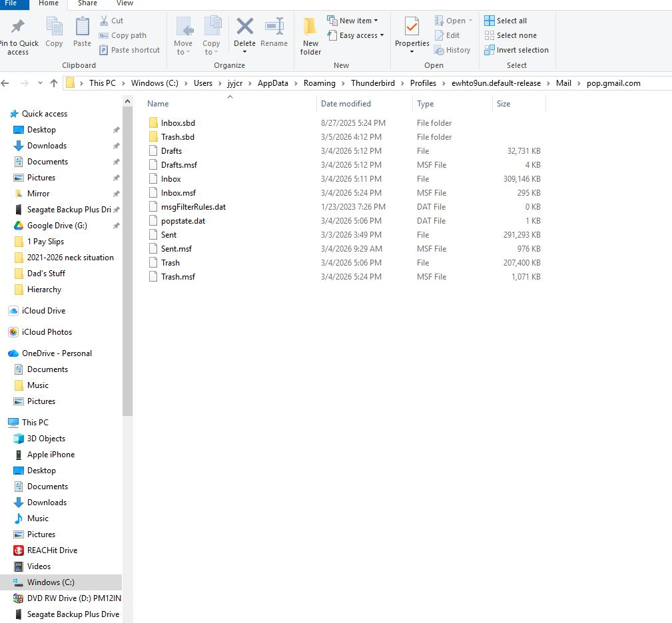Jump to ewhto9un.default-release in address bar

[496, 83]
